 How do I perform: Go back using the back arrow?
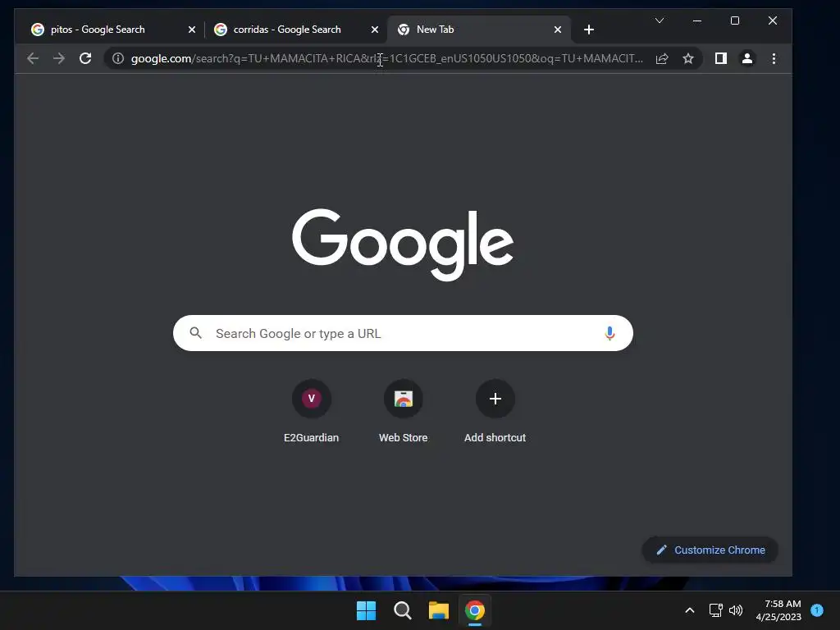[x=33, y=58]
